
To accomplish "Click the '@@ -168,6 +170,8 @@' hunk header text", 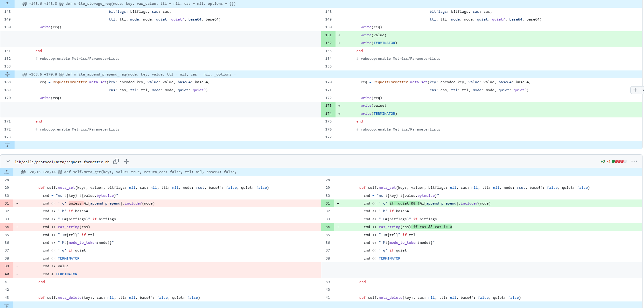I will pyautogui.click(x=129, y=74).
